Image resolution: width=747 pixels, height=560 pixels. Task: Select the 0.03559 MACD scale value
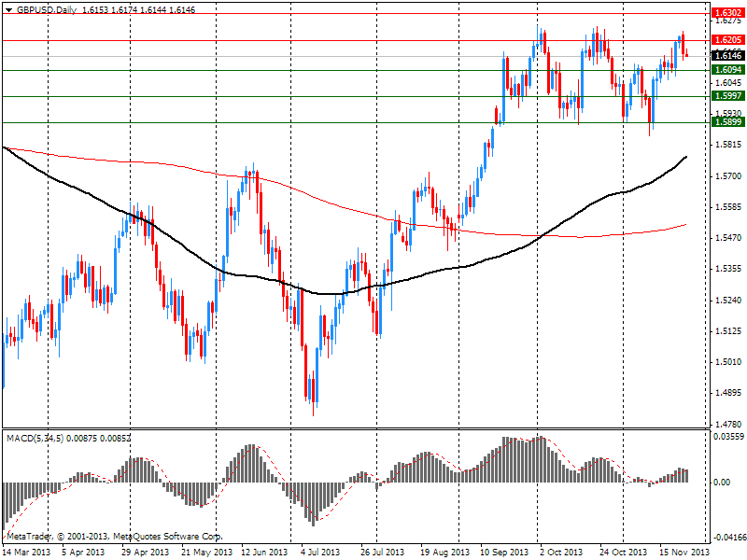tap(728, 437)
